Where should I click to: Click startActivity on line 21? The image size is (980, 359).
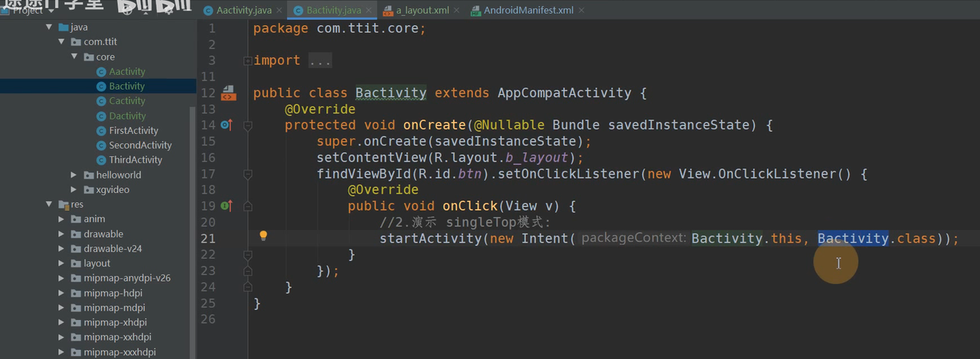[430, 238]
